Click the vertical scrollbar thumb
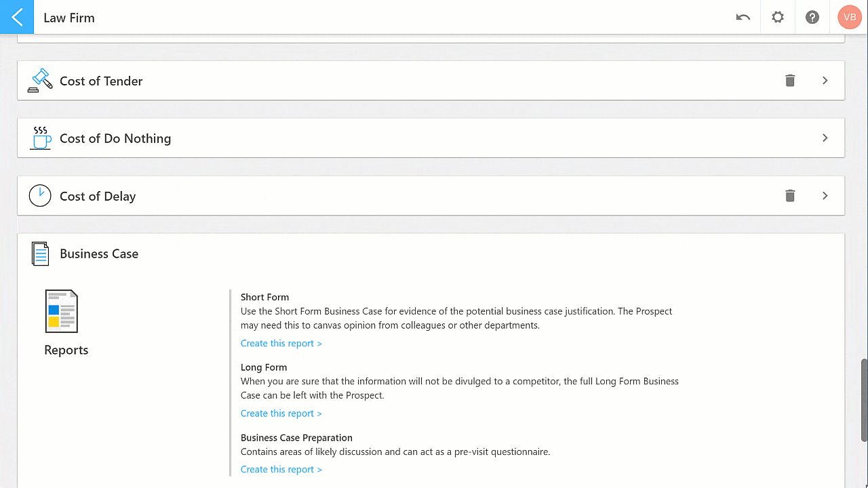The image size is (868, 488). 864,400
